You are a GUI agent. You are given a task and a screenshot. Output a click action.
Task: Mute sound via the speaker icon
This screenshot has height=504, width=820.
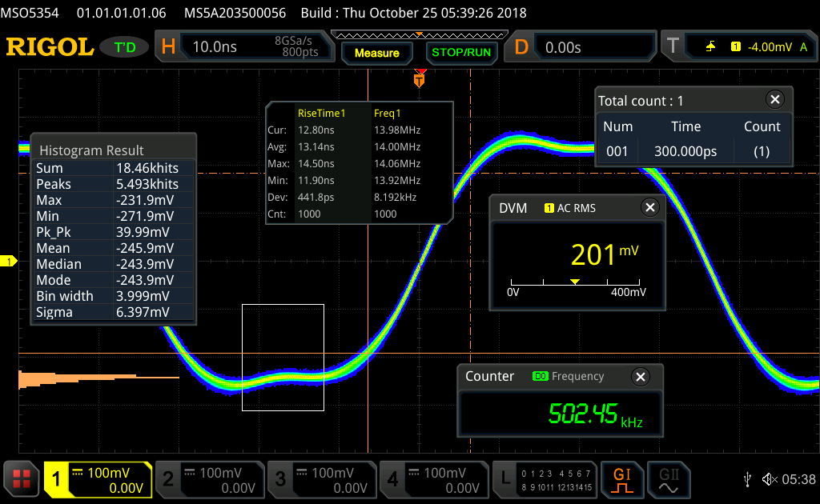click(x=769, y=479)
